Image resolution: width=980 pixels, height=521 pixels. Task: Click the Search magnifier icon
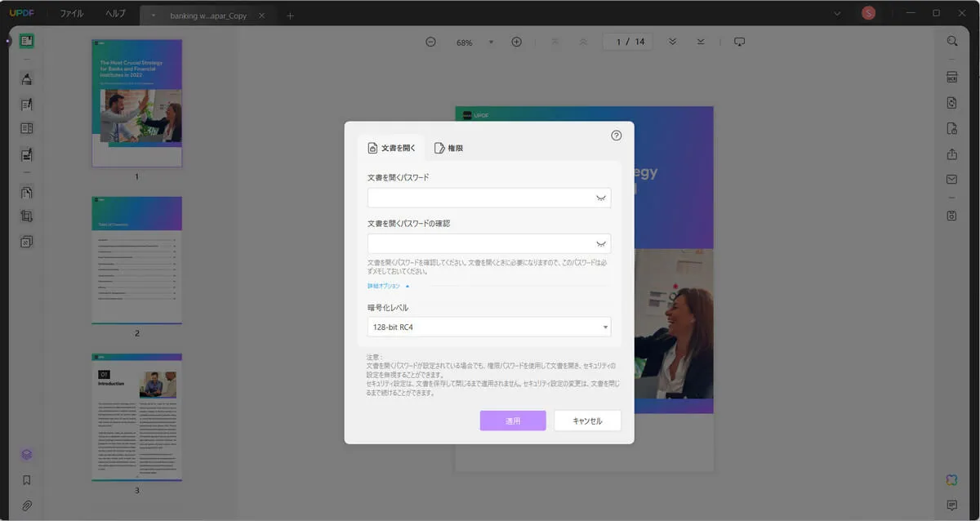pos(951,42)
